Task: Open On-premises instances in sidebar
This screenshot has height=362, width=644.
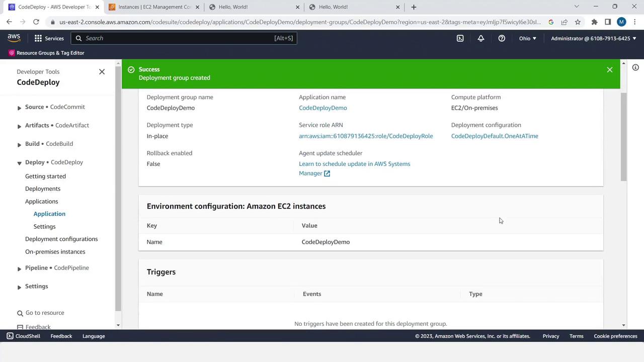Action: 55,251
